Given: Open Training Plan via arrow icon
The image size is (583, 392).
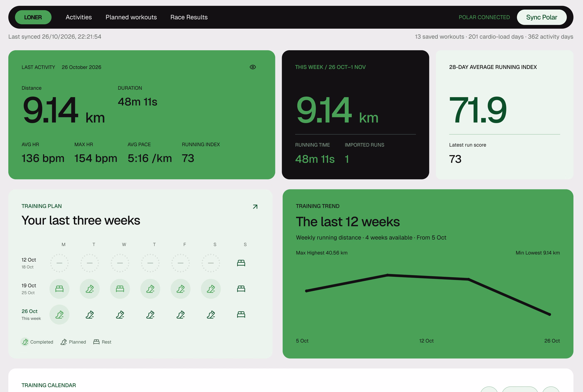Looking at the screenshot, I should [255, 207].
